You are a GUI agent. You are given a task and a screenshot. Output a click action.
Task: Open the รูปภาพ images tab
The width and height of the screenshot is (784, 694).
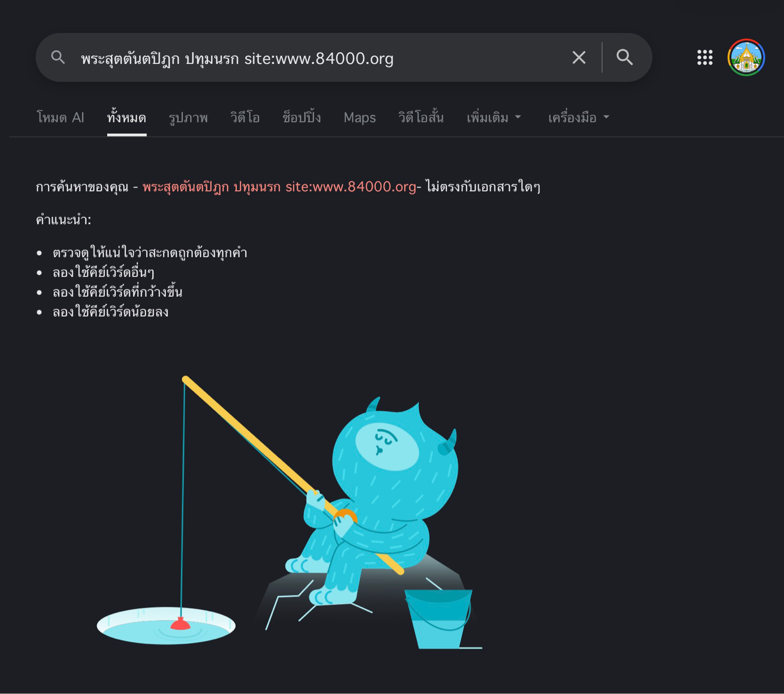click(188, 118)
